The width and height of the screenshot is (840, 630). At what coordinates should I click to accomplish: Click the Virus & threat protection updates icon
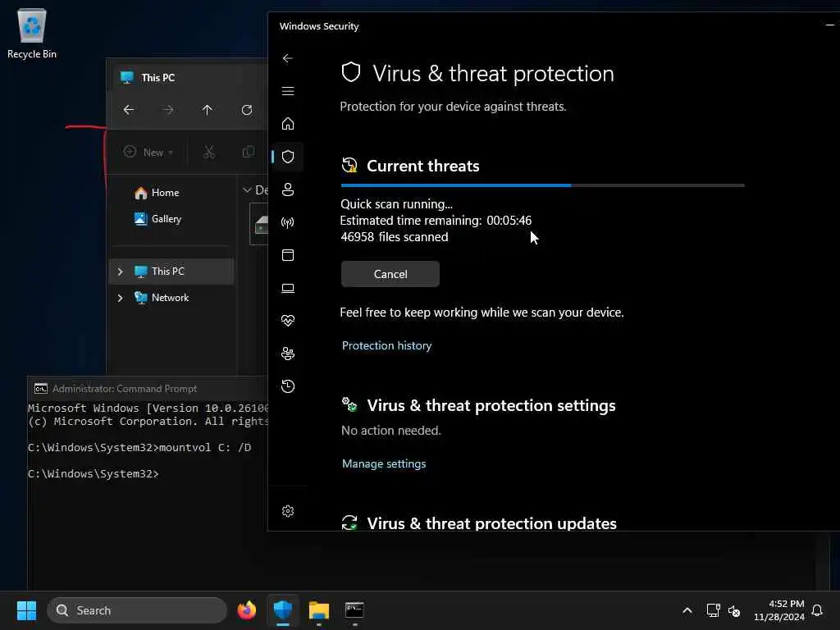pos(349,523)
